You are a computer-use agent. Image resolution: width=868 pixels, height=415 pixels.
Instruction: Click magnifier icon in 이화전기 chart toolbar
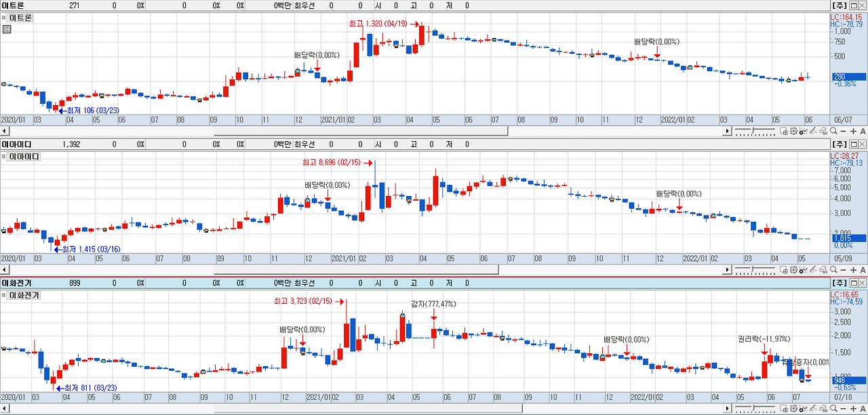[833, 409]
